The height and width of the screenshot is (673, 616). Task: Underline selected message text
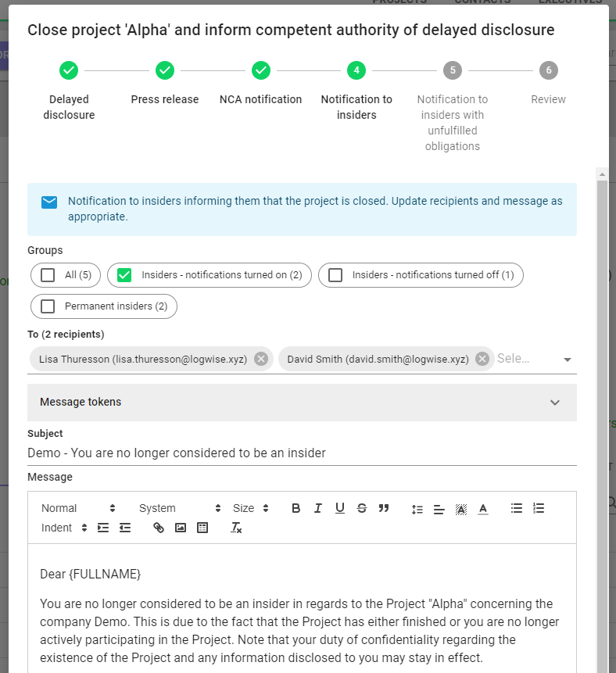point(339,508)
